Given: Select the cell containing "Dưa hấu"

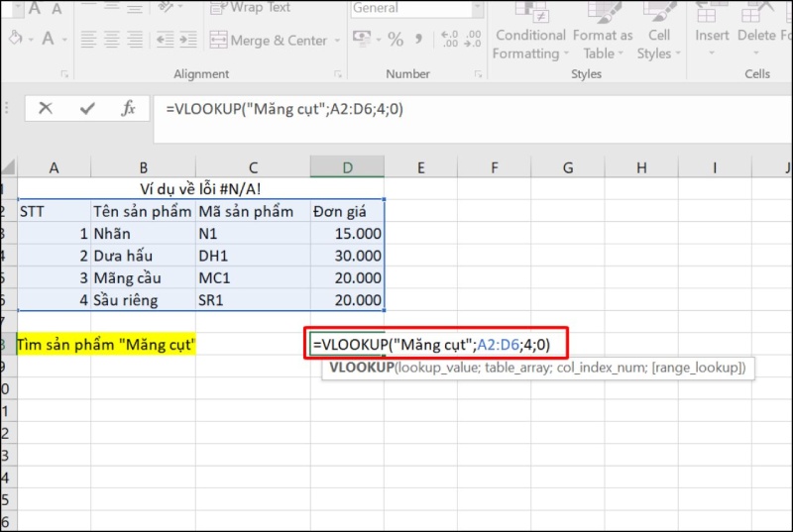Looking at the screenshot, I should (x=143, y=256).
